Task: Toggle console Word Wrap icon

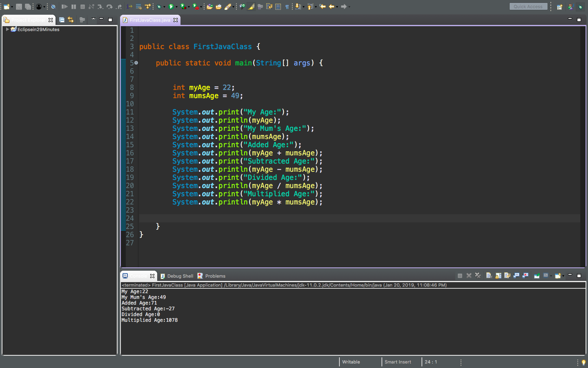Action: click(x=507, y=276)
